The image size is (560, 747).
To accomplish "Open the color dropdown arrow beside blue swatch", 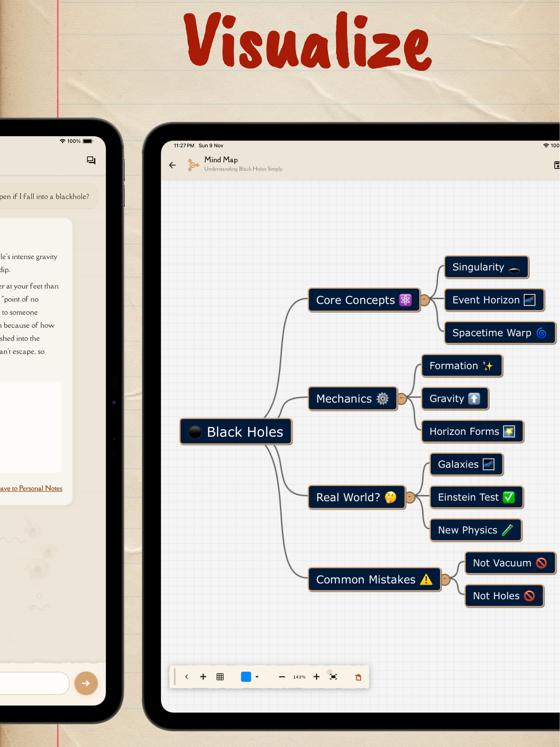I will pos(257,677).
